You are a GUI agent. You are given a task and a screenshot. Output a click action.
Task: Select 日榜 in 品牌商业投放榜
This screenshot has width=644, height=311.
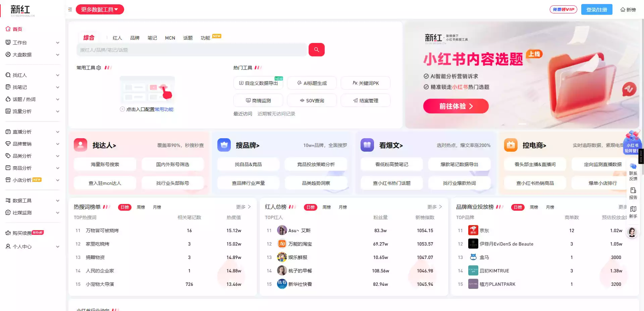click(518, 207)
